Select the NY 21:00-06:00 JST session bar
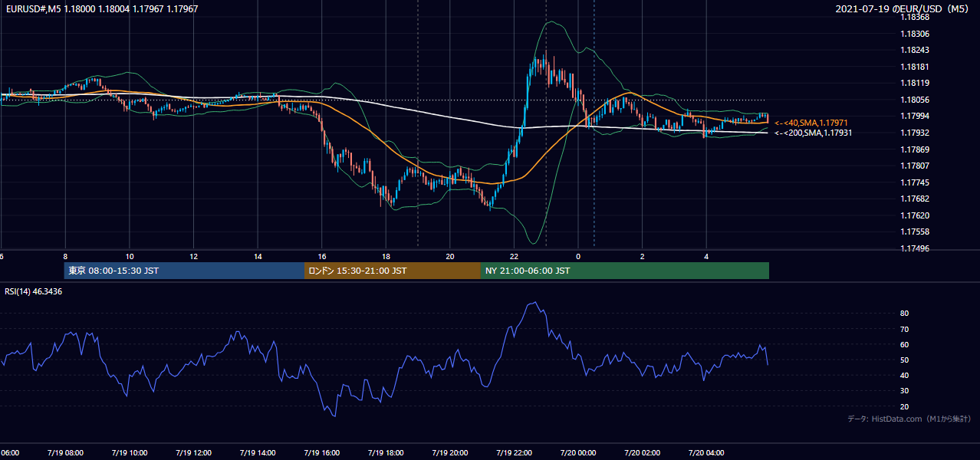 click(x=625, y=271)
